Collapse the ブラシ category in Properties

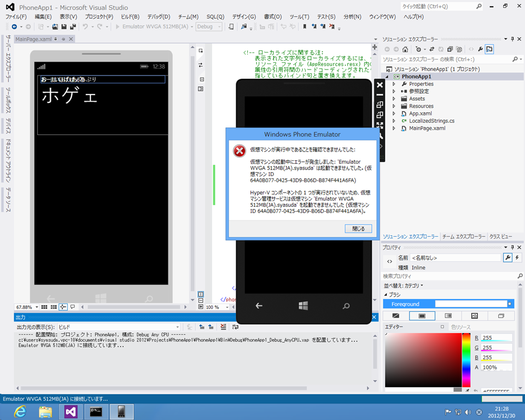[386, 295]
